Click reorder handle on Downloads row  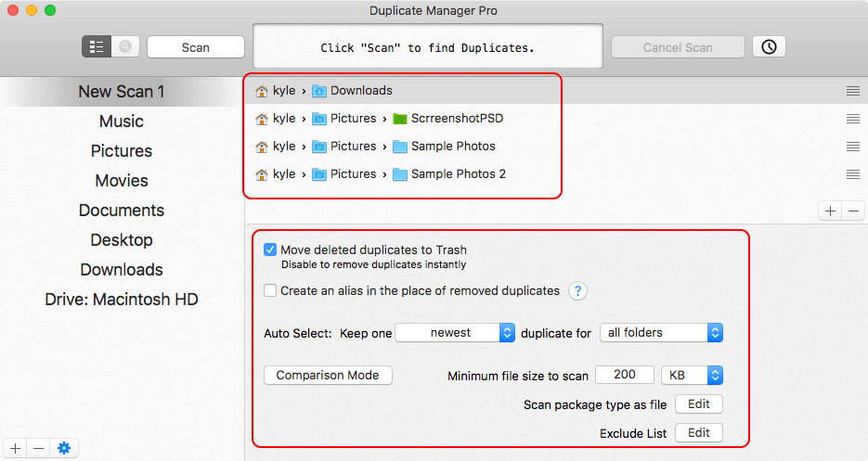[853, 91]
